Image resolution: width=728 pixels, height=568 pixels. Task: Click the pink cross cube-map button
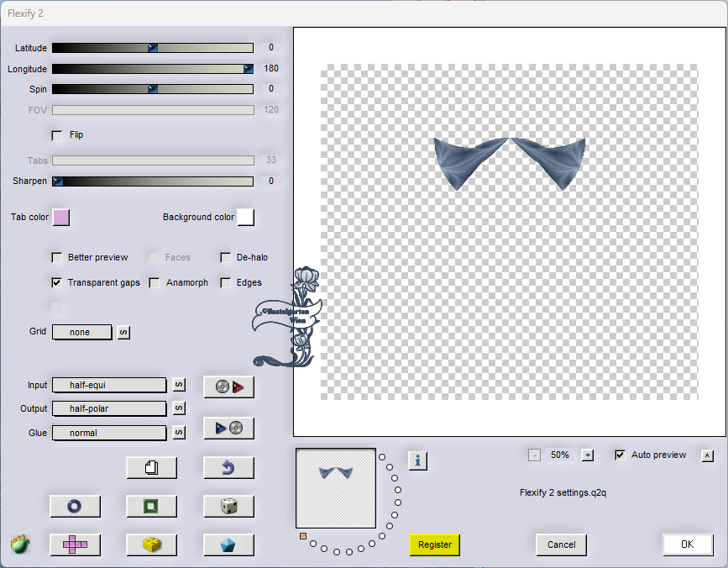coord(75,544)
